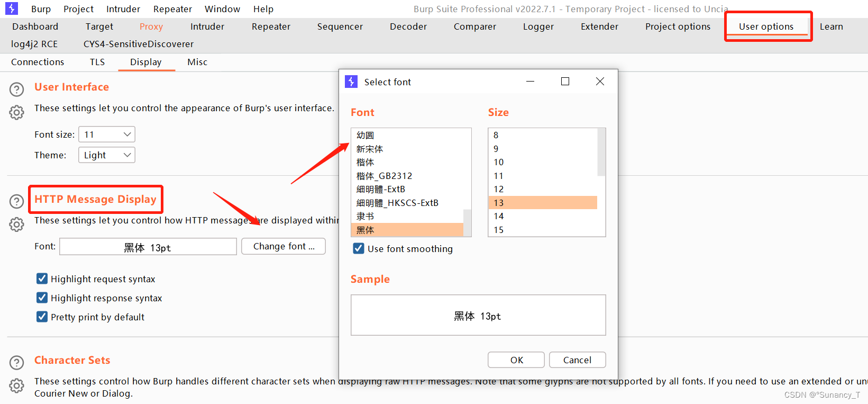The width and height of the screenshot is (868, 404).
Task: Switch to TLS sub-tab
Action: pos(97,62)
